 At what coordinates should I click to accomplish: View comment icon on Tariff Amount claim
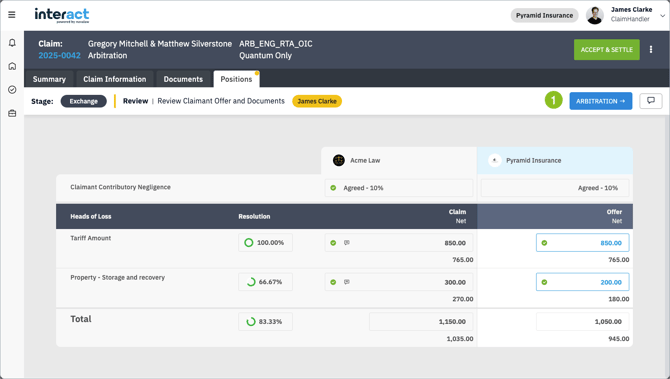[x=347, y=242]
